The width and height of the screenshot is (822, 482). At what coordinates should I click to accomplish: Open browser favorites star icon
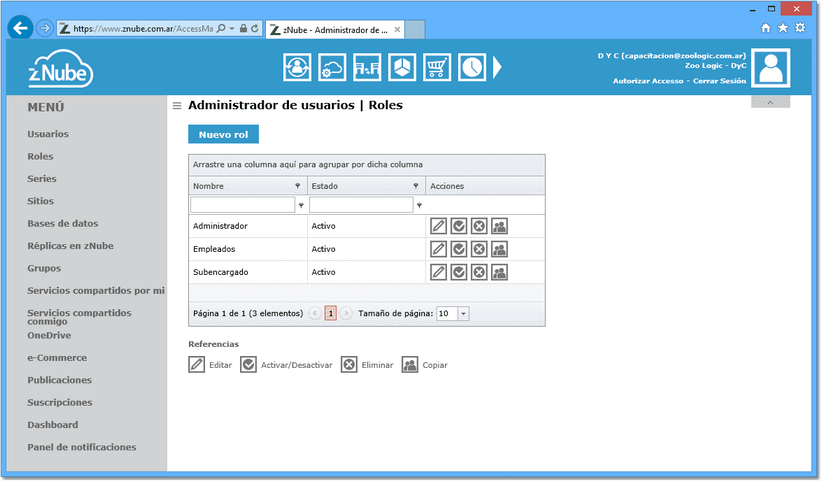tap(783, 28)
